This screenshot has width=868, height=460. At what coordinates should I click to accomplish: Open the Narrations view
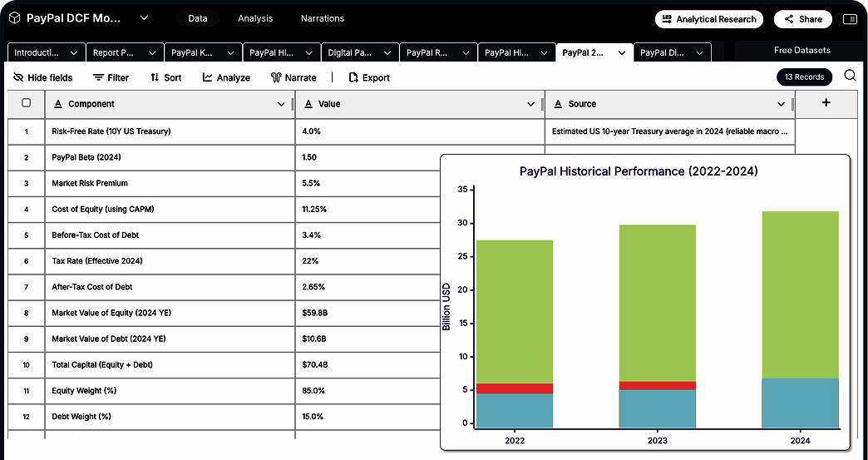323,18
